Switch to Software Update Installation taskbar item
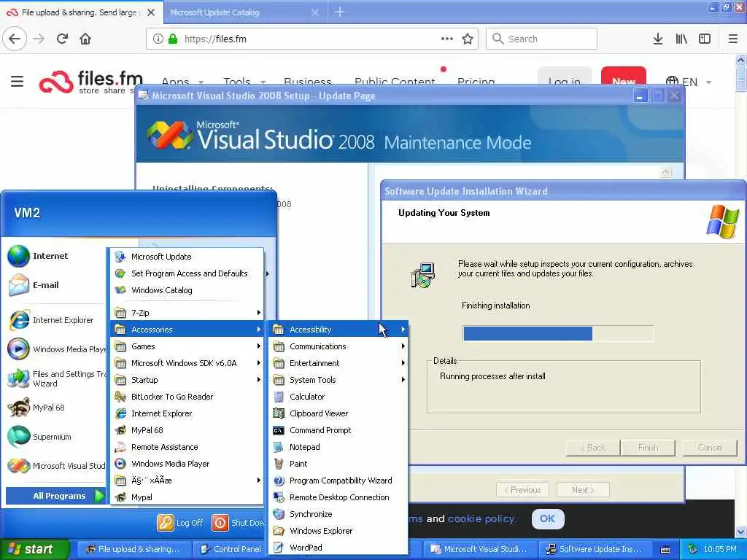Viewport: 747px width, 560px height. pyautogui.click(x=594, y=549)
